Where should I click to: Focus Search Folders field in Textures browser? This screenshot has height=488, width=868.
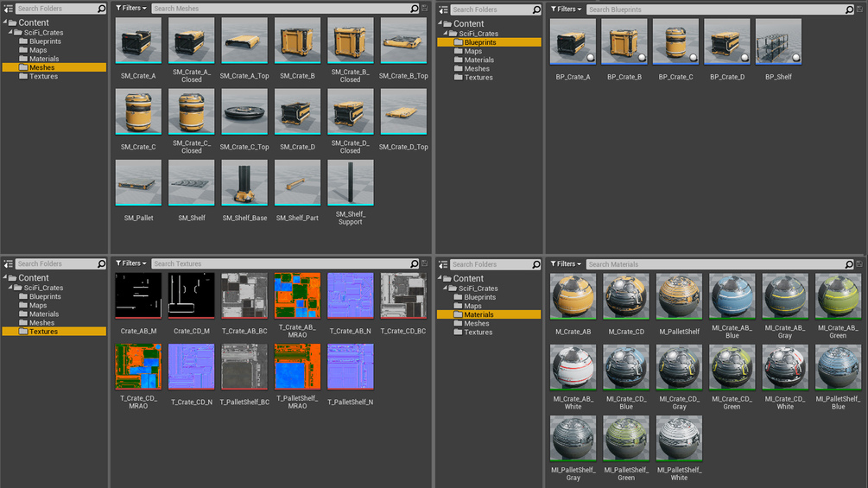[56, 264]
